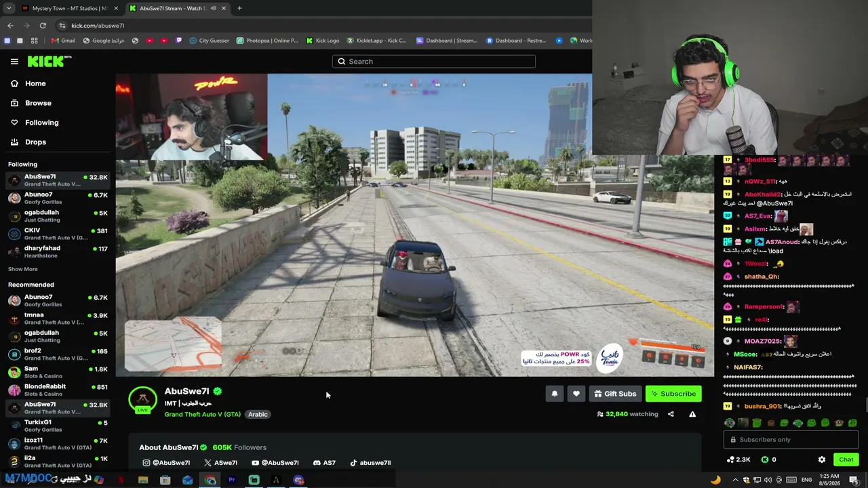Open chat settings gear
The image size is (868, 488).
[x=822, y=460]
